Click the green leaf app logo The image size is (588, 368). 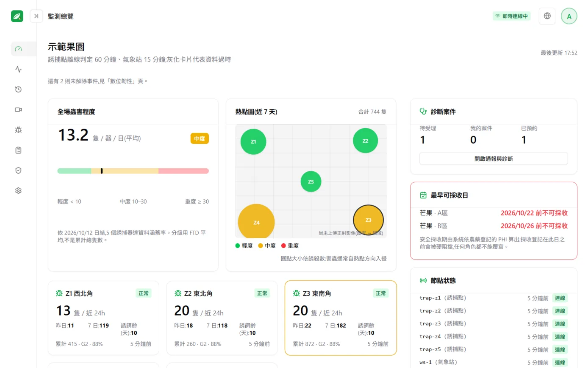pyautogui.click(x=17, y=16)
